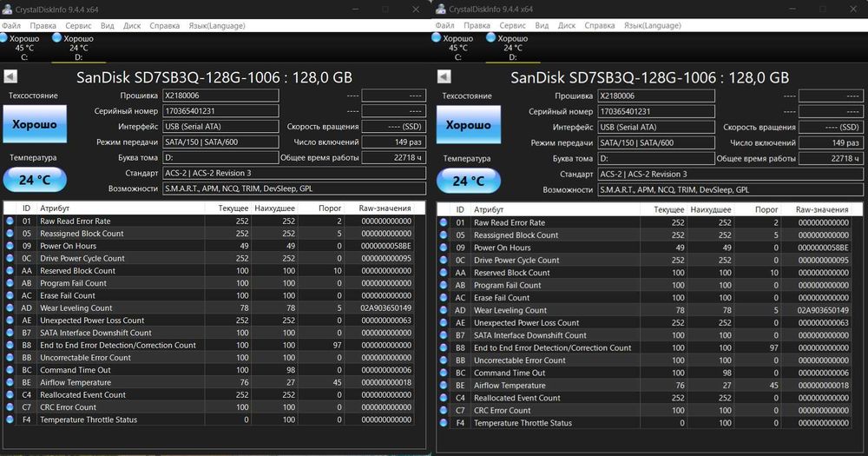Click status icon for Program Fail Count, left window
Viewport: 868px width, 456px height.
[10, 282]
